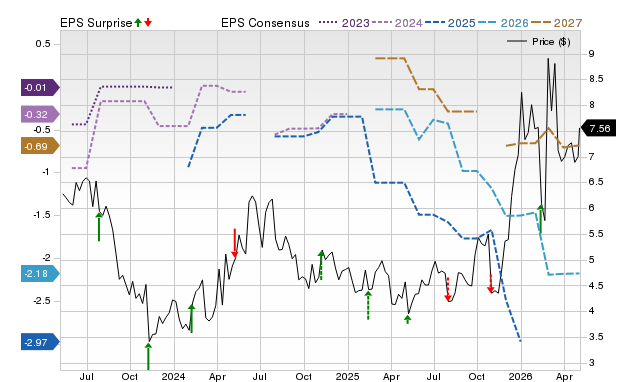Image resolution: width=640 pixels, height=382 pixels.
Task: Click the red down arrow in EPS Surprise legend
Action: click(148, 22)
